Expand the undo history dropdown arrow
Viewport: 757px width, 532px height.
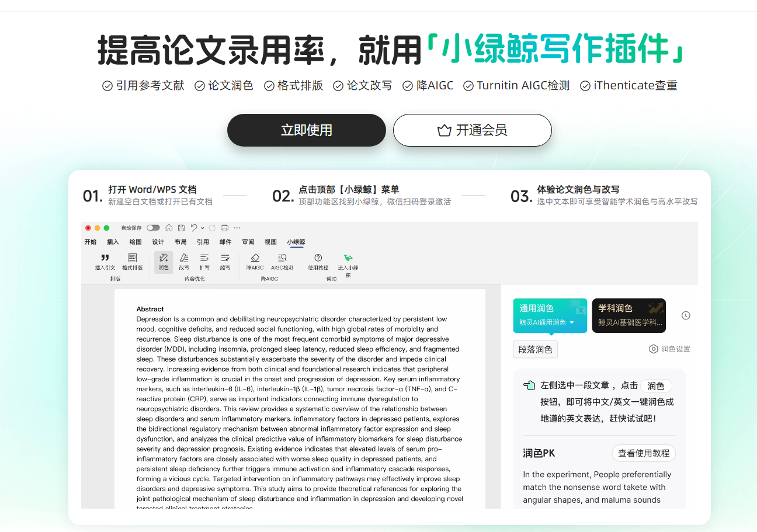[202, 228]
